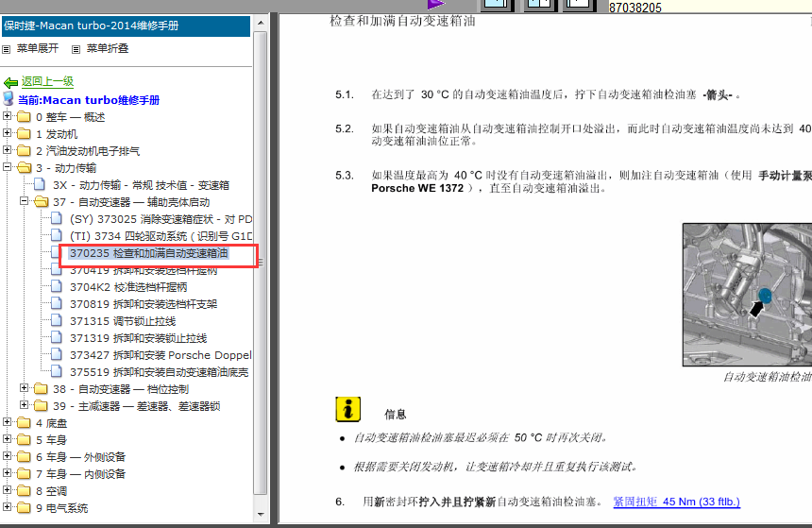Expand the 38 - 自动变速器 档位控制 node
This screenshot has height=528, width=812.
tap(24, 387)
